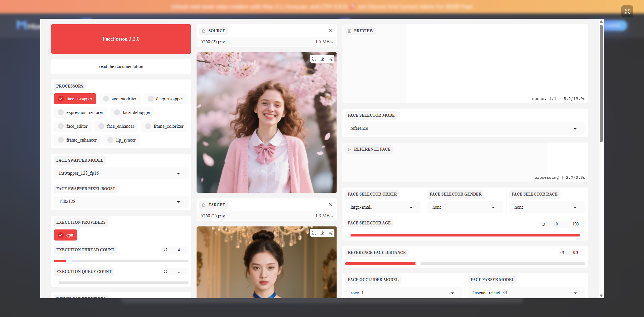The width and height of the screenshot is (644, 317).
Task: Click the modal vertical scrollbar
Action: [x=601, y=84]
